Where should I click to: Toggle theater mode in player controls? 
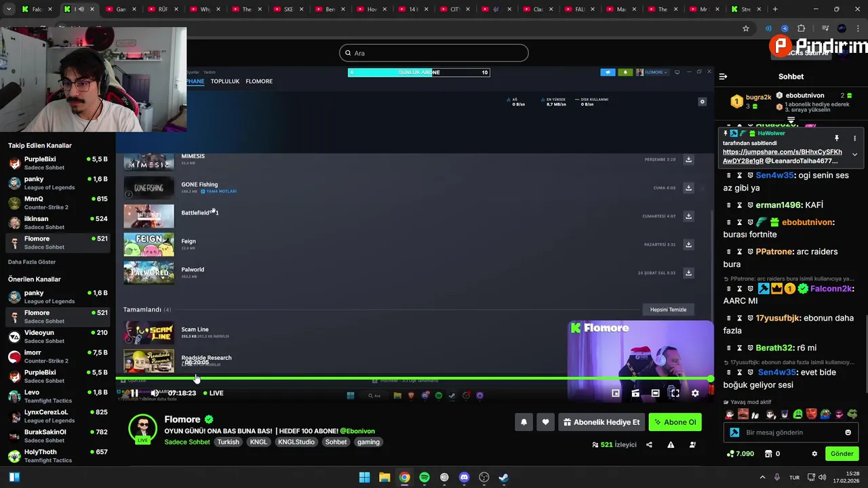(655, 393)
